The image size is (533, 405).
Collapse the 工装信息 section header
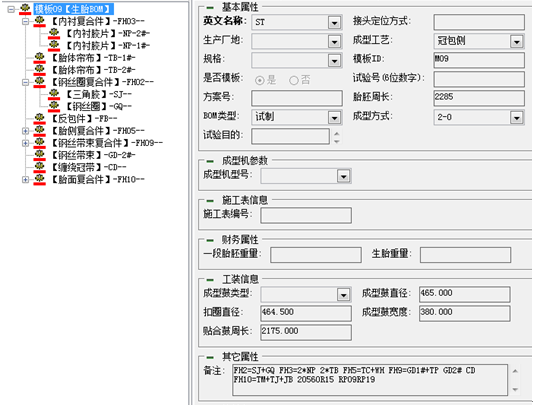click(210, 280)
